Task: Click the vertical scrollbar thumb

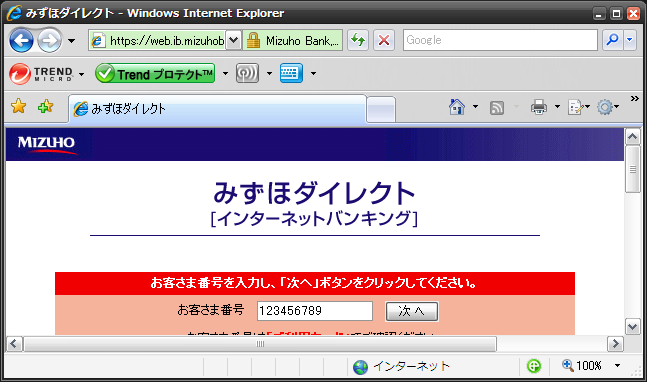Action: (633, 169)
